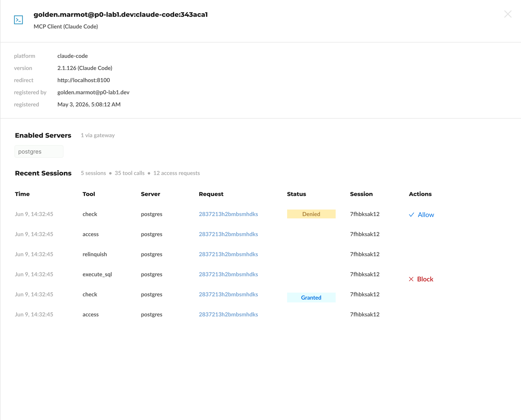
Task: Click the 1 via gateway label
Action: click(98, 135)
